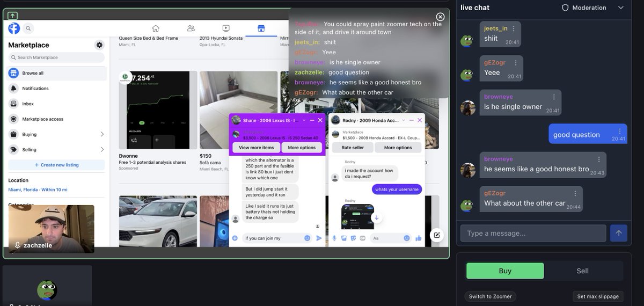Viewport: 644px width, 306px height.
Task: Click More options in Rodny chat
Action: tap(398, 148)
